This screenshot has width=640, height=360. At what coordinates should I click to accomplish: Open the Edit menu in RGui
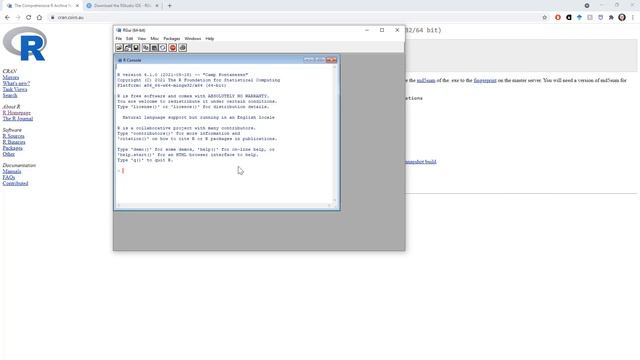pos(129,38)
